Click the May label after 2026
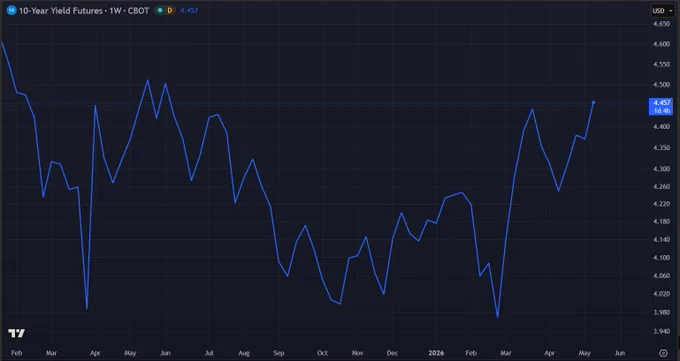This screenshot has height=361, width=680. pos(585,353)
